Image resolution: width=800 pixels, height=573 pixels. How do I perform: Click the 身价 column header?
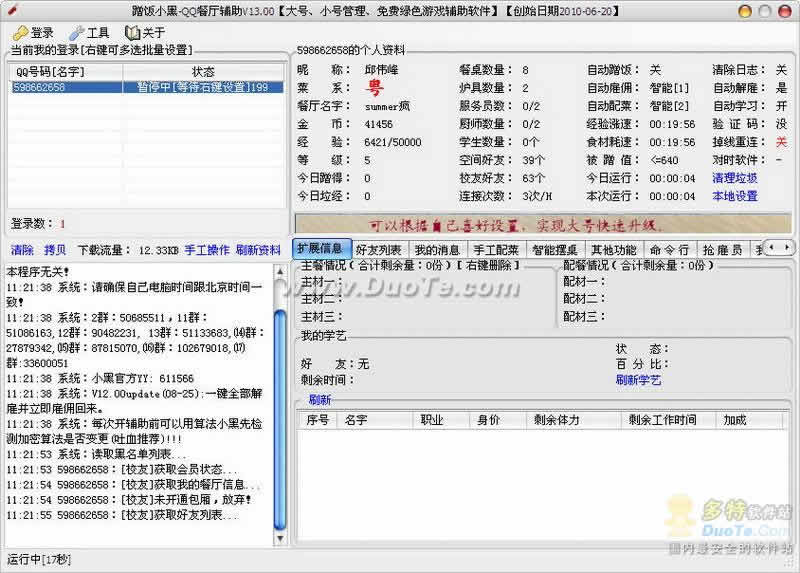point(497,420)
